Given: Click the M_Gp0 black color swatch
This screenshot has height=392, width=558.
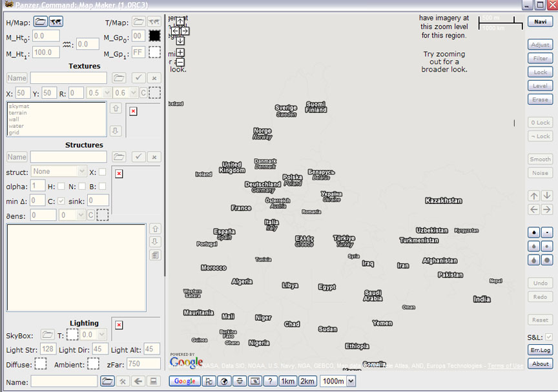Looking at the screenshot, I should (154, 36).
